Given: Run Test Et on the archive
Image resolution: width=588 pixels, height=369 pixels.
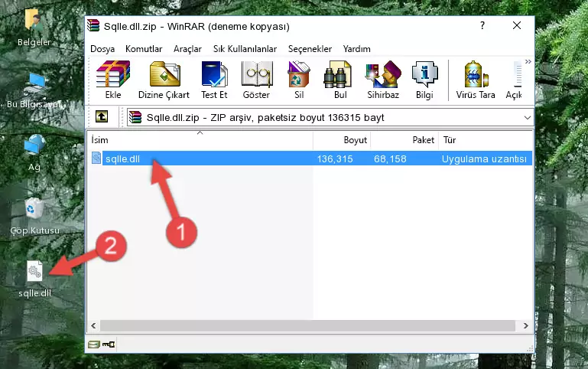Looking at the screenshot, I should 214,74.
